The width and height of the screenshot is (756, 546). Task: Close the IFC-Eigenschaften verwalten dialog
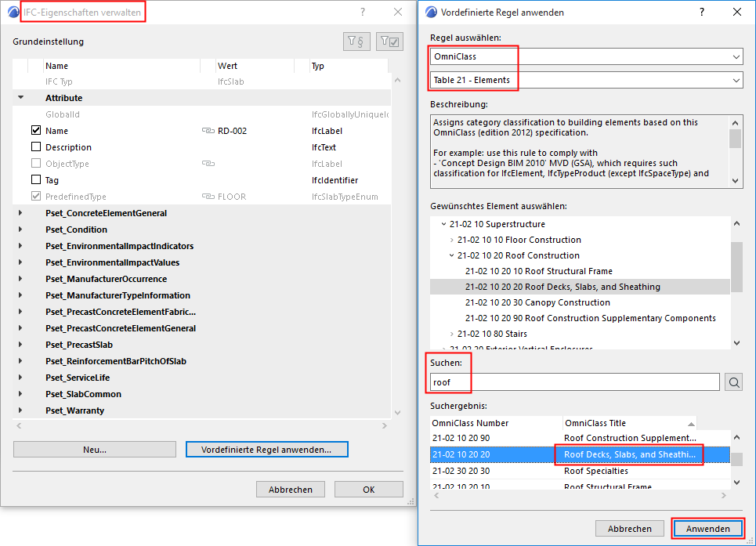coord(398,12)
